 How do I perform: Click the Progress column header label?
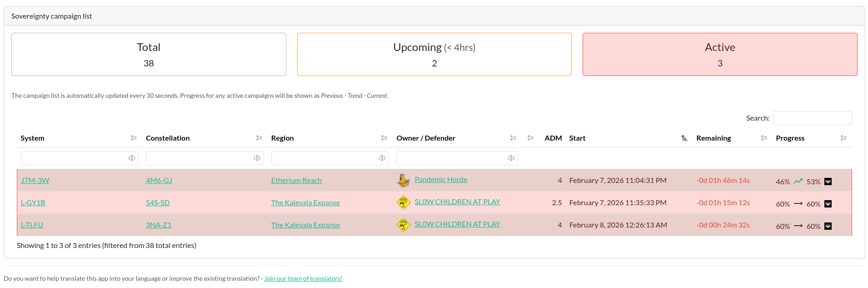pos(790,138)
